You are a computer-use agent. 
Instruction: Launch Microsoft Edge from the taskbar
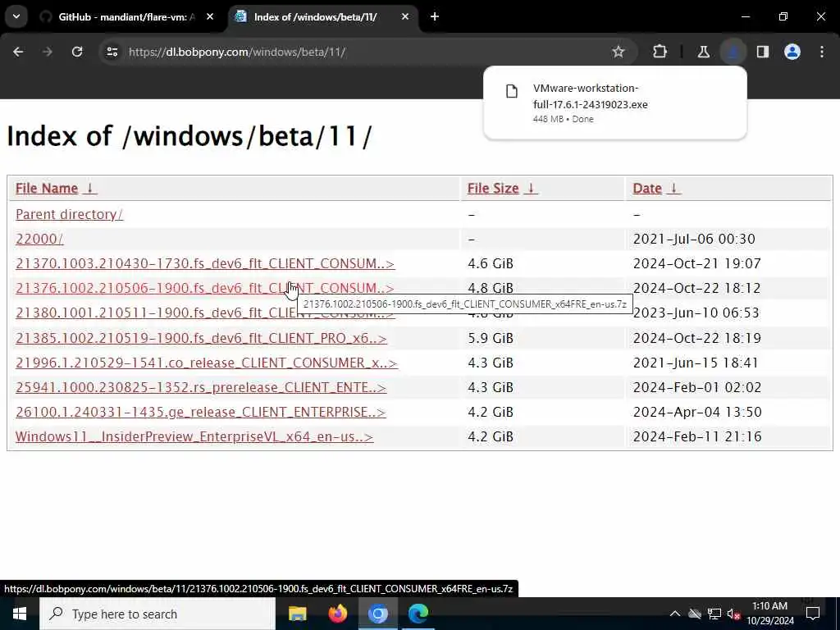tap(418, 614)
